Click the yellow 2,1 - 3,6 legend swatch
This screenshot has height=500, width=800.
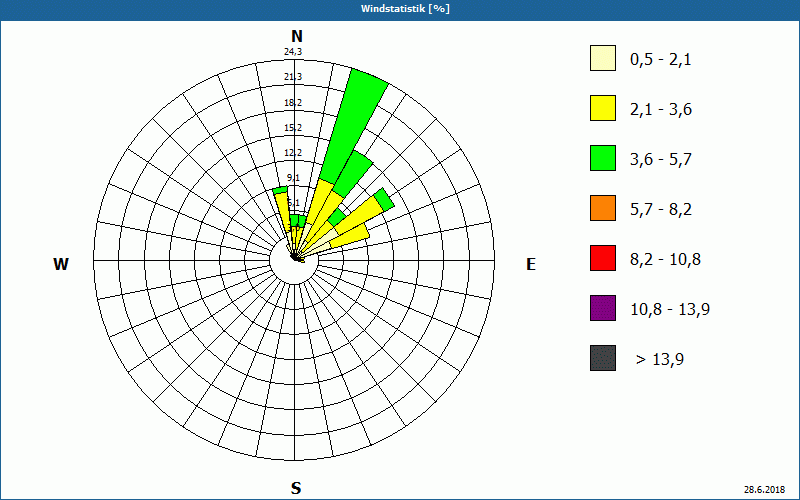(x=603, y=108)
